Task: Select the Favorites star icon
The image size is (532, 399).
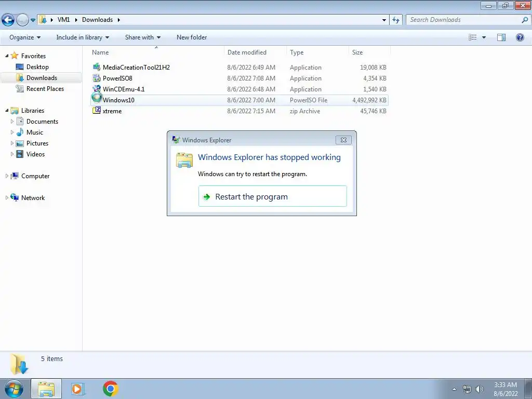Action: [14, 55]
